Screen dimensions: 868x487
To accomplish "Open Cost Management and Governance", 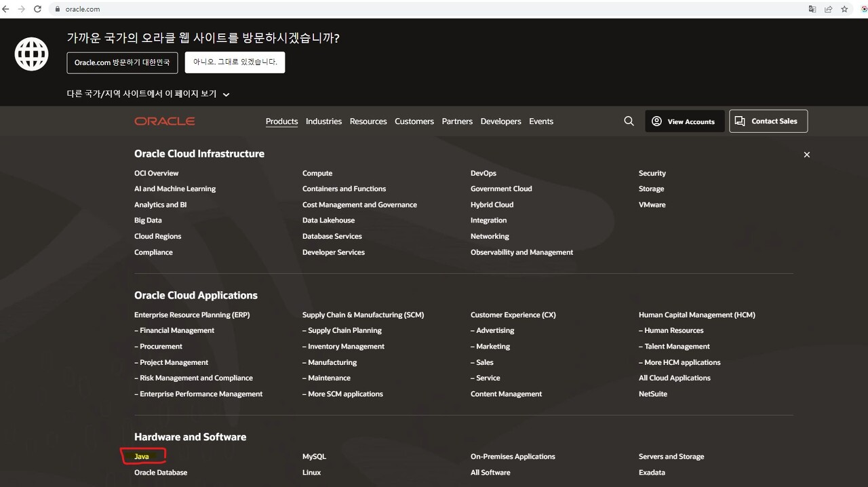I will click(x=359, y=204).
